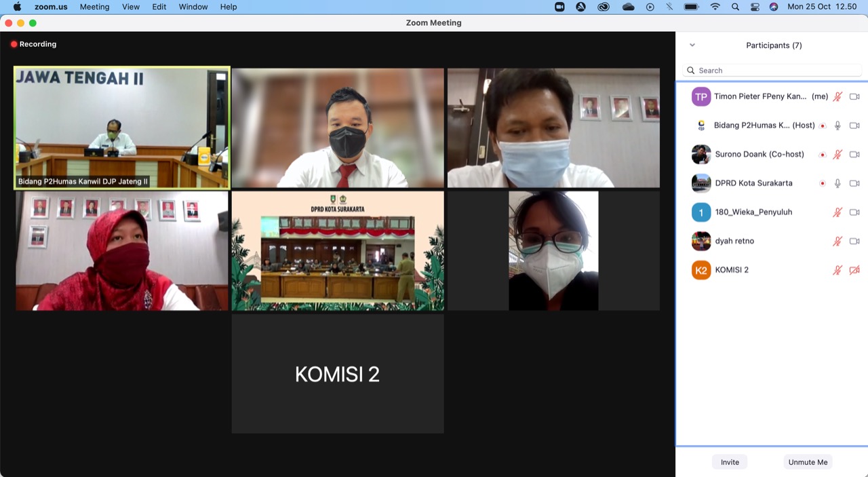Click microphone icon for DPRD Kota Surakarta
This screenshot has width=868, height=477.
tap(837, 183)
